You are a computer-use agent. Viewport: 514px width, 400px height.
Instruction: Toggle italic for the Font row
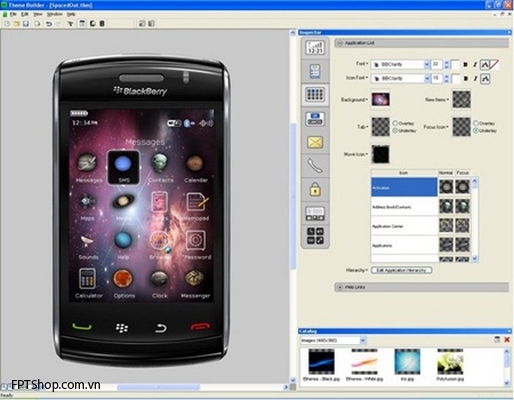(x=475, y=64)
